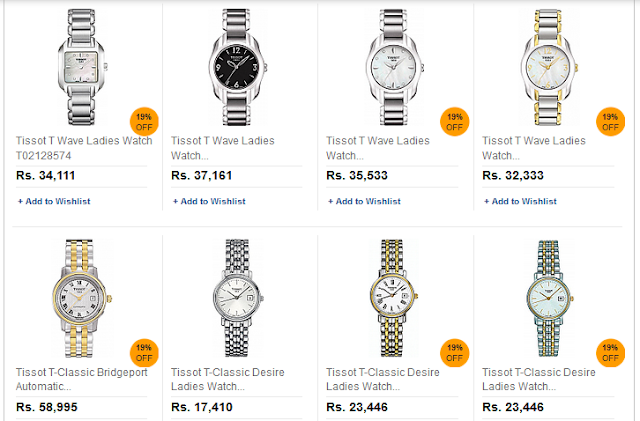Add the Rs. 35,533 watch to wishlist

pos(364,201)
